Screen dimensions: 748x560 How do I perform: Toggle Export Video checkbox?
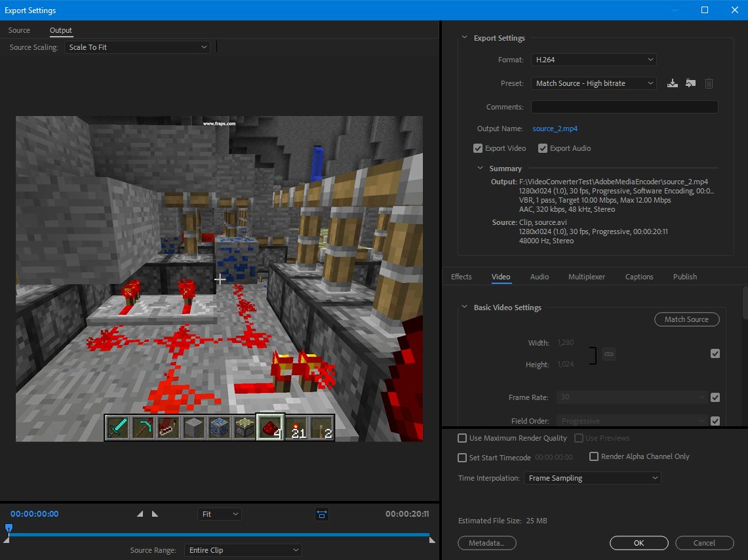(x=477, y=148)
